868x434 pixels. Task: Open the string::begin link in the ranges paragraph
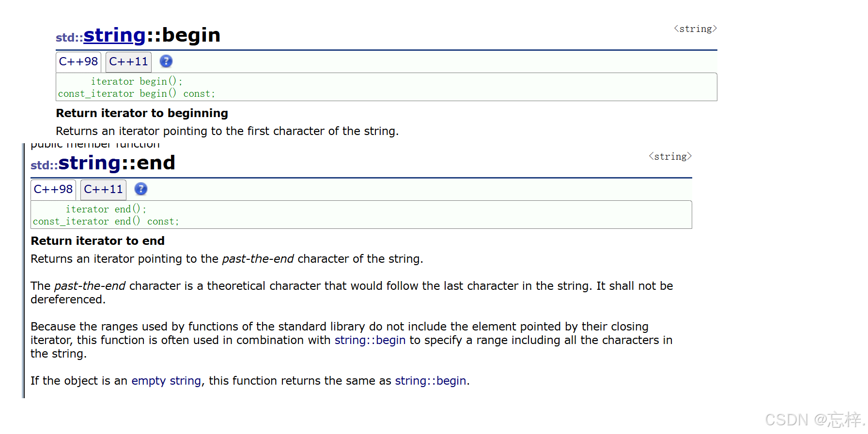click(370, 340)
